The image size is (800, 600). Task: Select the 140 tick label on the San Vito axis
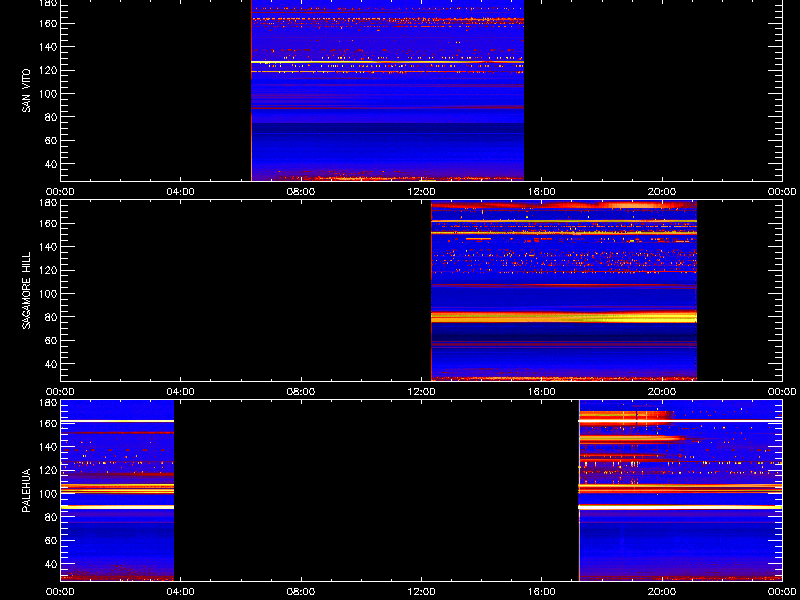[x=47, y=47]
